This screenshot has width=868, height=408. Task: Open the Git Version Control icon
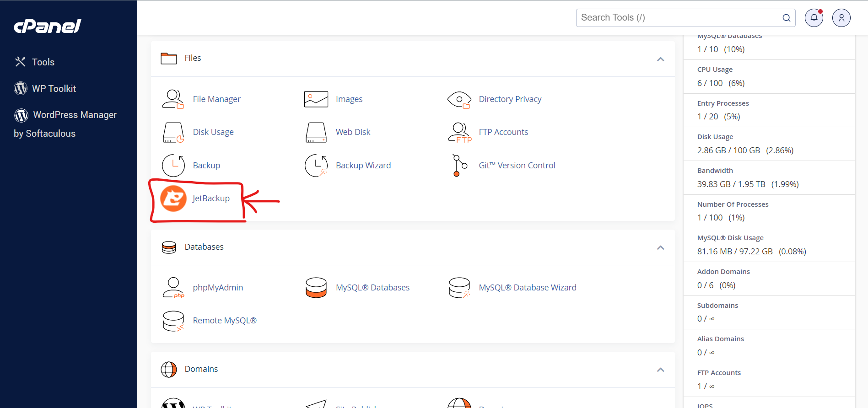pos(459,165)
